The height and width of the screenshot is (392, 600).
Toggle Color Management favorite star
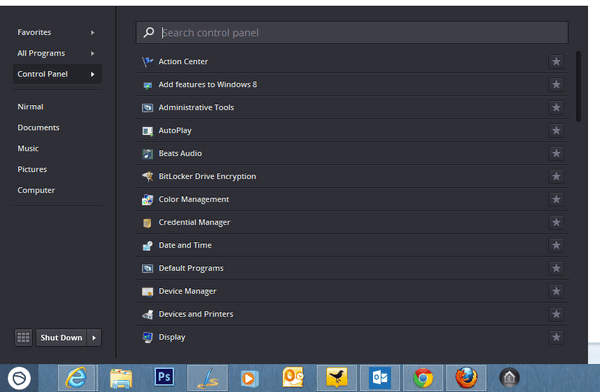(556, 199)
